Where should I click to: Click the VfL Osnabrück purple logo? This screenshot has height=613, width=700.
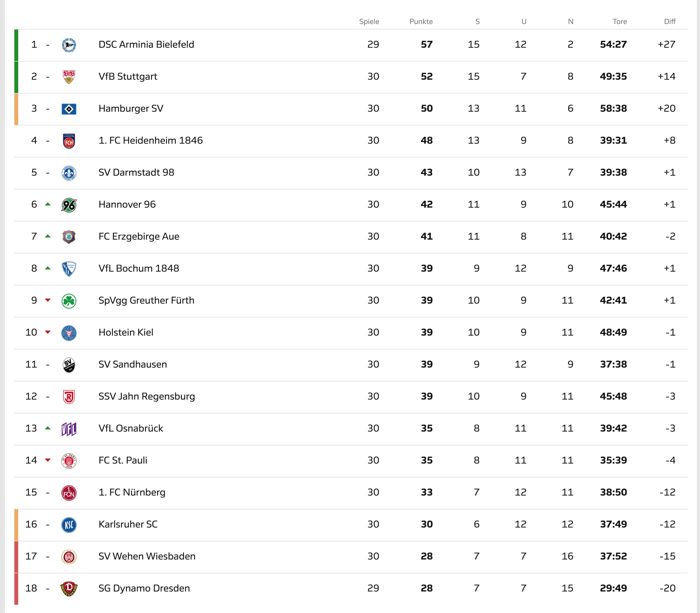69,429
